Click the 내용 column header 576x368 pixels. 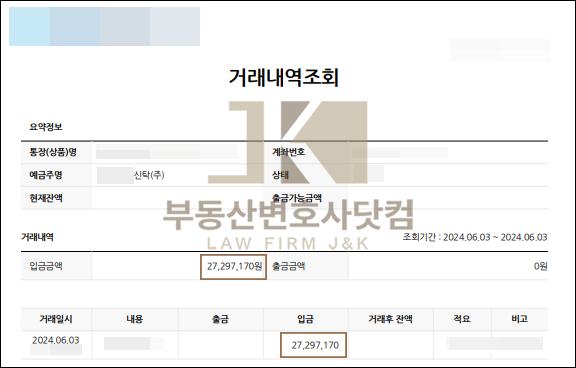[135, 319]
